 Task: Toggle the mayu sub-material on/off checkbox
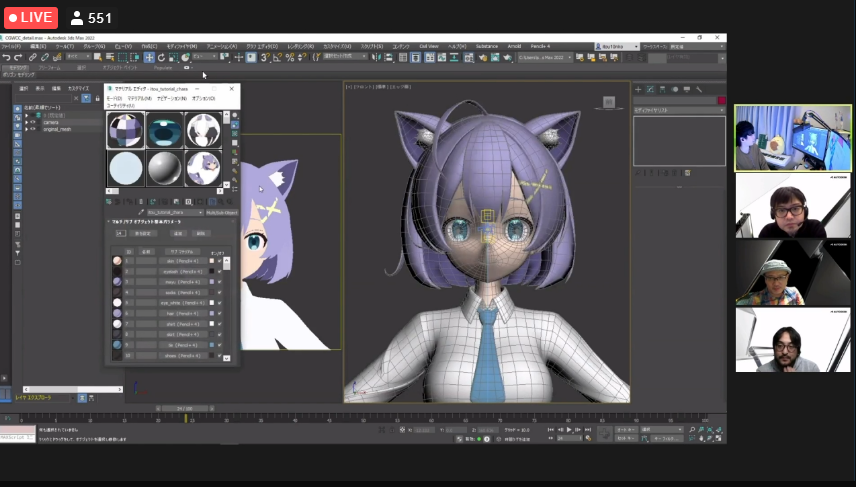(219, 282)
